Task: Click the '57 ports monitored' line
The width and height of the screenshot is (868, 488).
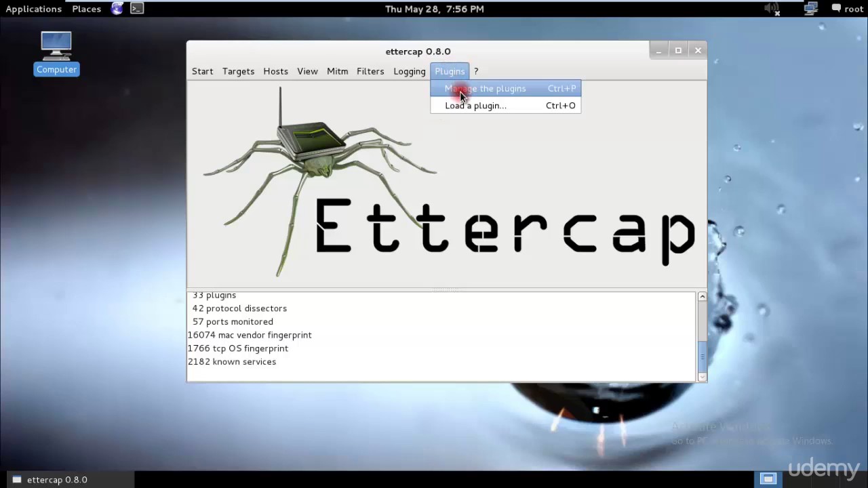Action: (233, 321)
